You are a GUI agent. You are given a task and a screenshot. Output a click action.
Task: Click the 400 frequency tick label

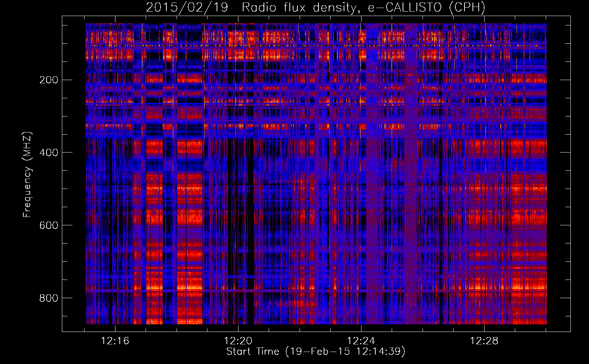pos(48,153)
